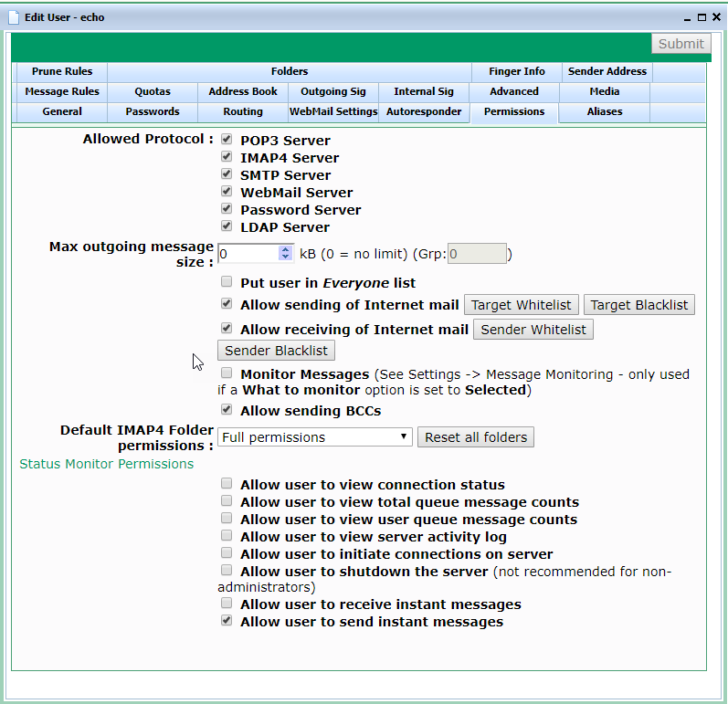Viewport: 728px width, 704px height.
Task: Switch to the Outgoing Sig tab
Action: (333, 91)
